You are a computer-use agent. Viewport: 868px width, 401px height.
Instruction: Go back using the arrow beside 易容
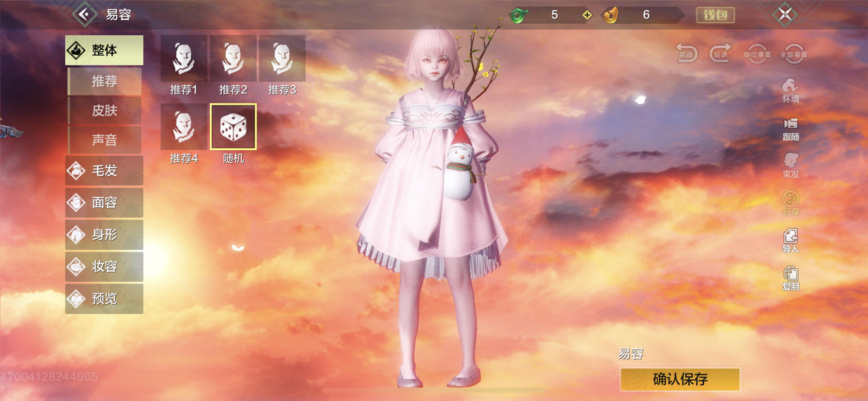coord(85,15)
